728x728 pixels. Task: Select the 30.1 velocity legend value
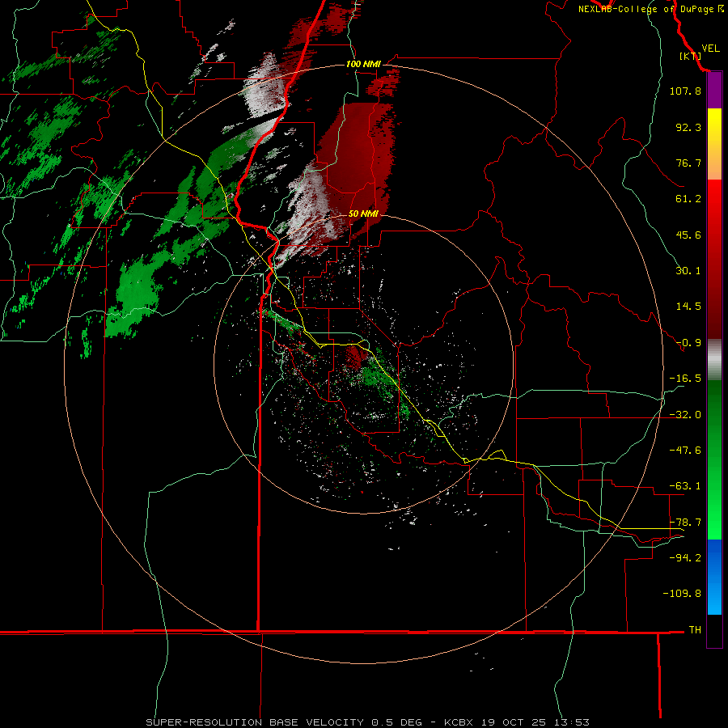coord(688,271)
